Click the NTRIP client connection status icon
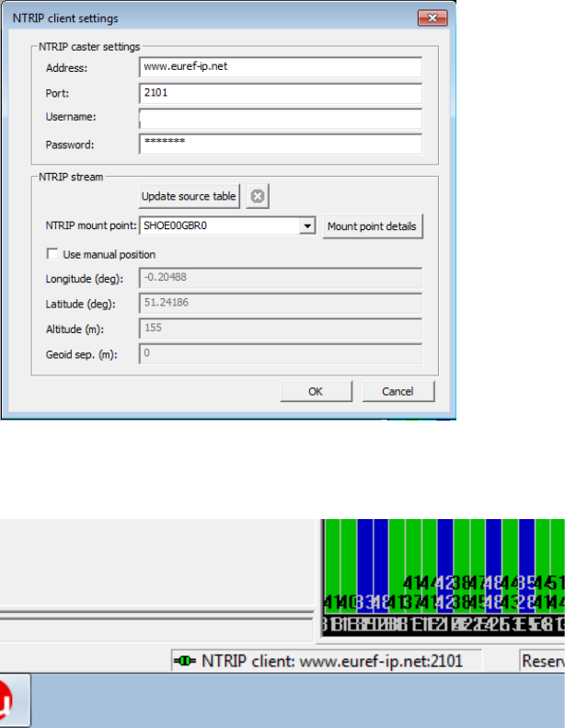 click(185, 661)
